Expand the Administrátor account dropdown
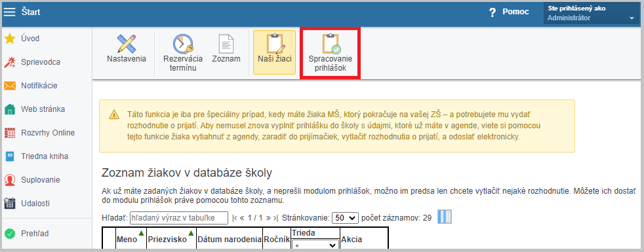 592,14
